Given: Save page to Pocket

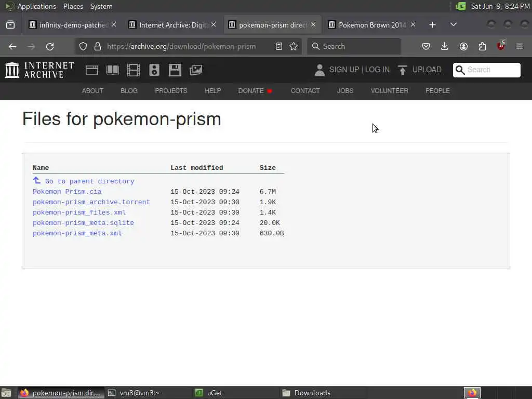Looking at the screenshot, I should coord(426,46).
